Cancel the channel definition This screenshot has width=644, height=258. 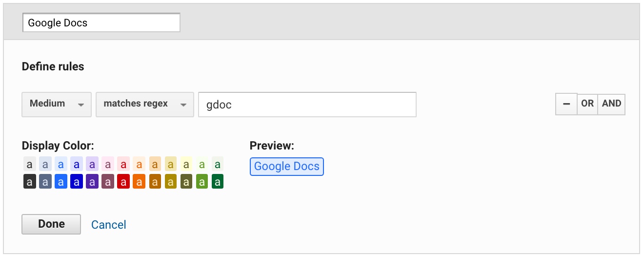pyautogui.click(x=109, y=225)
